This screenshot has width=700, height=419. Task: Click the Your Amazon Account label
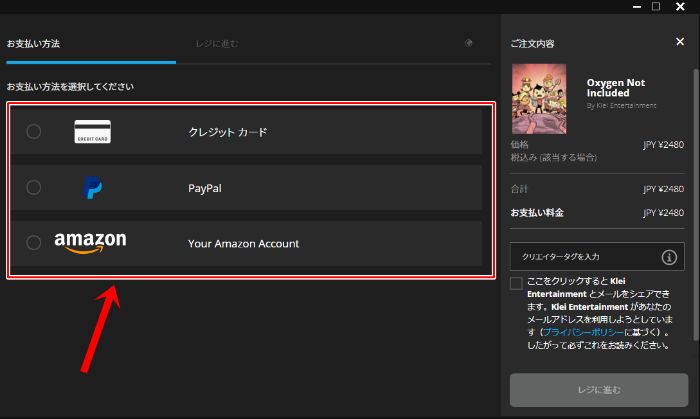tap(243, 244)
